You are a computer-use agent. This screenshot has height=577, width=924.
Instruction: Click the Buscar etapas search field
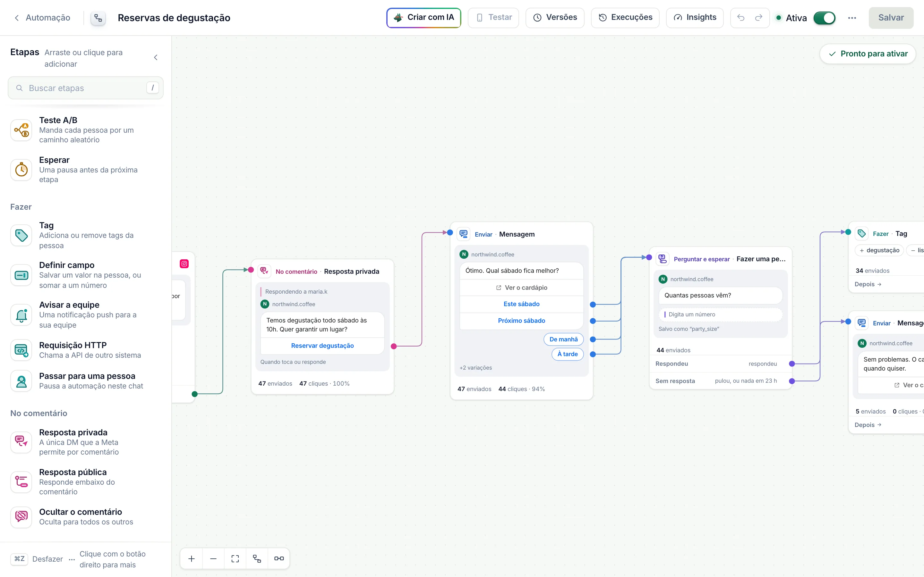(x=86, y=88)
